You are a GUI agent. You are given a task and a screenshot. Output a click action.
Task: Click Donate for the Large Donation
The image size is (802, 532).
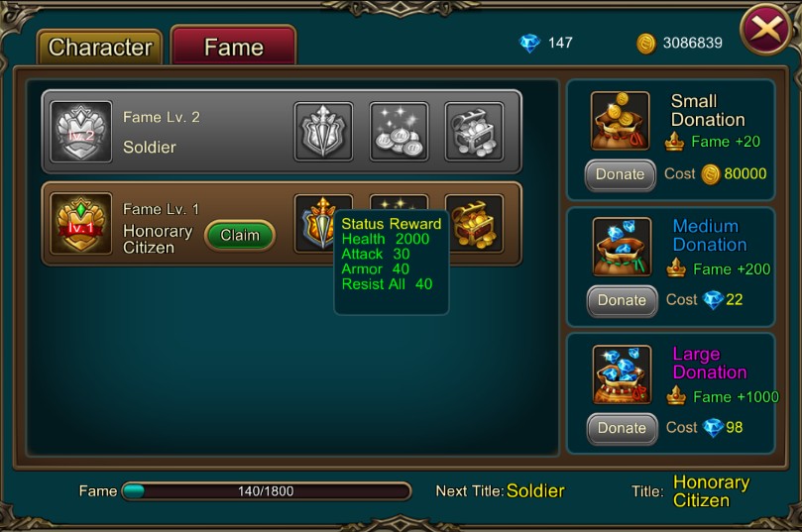click(x=622, y=428)
